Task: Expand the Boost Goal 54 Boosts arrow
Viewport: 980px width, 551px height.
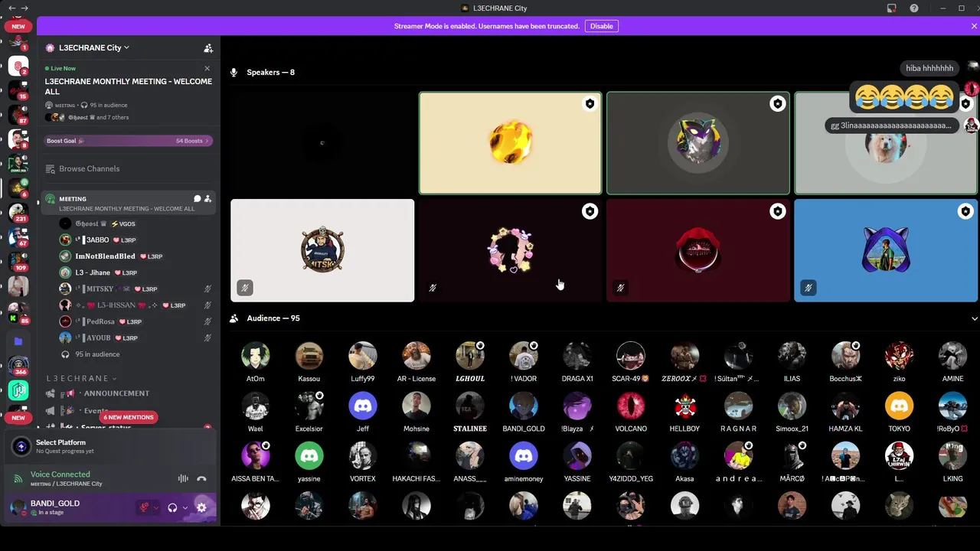Action: pyautogui.click(x=207, y=141)
